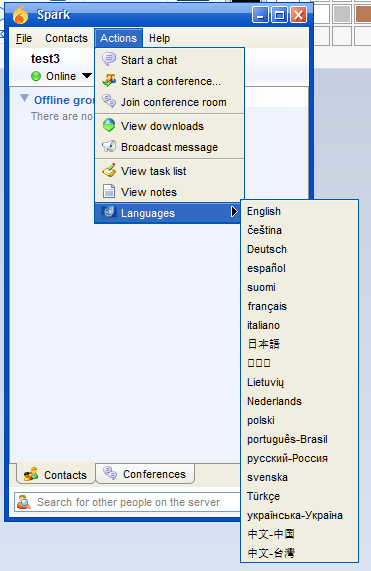
Task: Switch to the Contacts tab
Action: pyautogui.click(x=55, y=474)
